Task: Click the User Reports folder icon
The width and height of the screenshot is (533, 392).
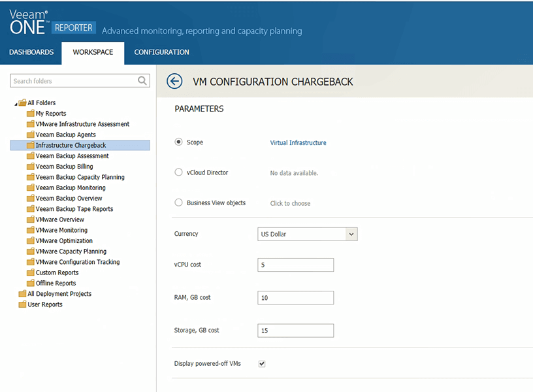Action: pyautogui.click(x=22, y=304)
